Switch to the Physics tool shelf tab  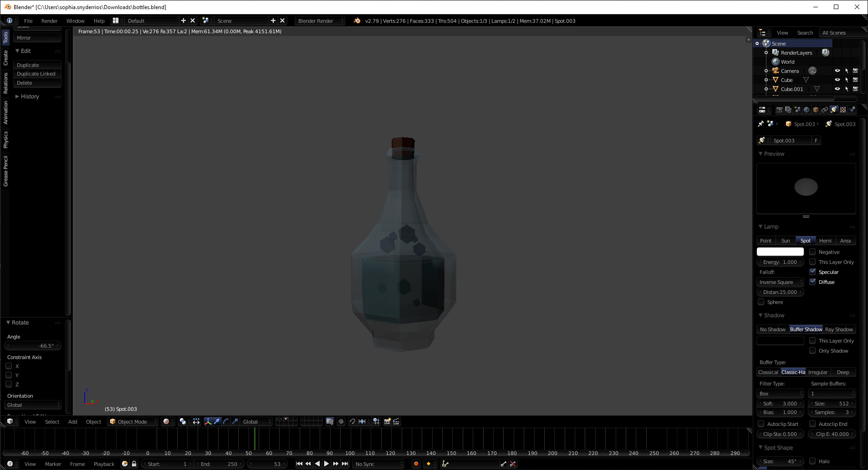point(5,140)
